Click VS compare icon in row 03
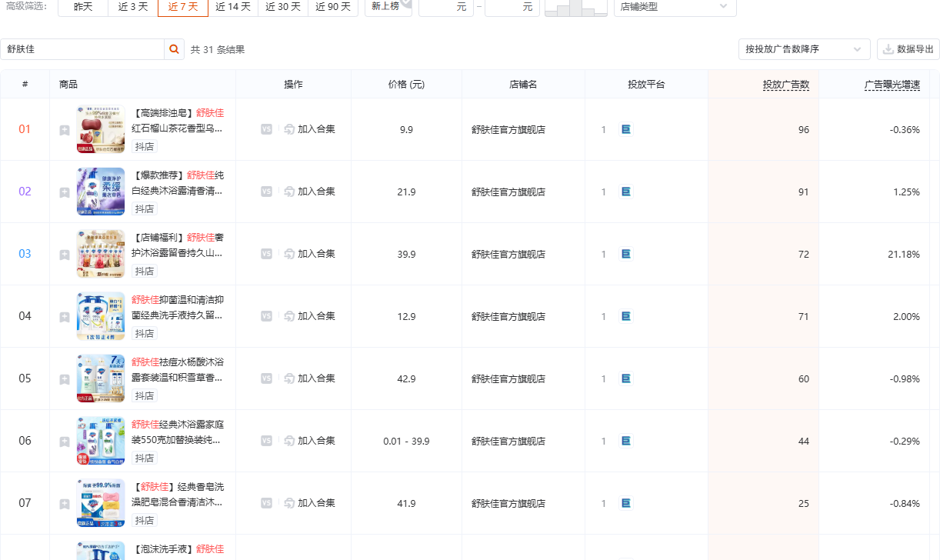 266,254
